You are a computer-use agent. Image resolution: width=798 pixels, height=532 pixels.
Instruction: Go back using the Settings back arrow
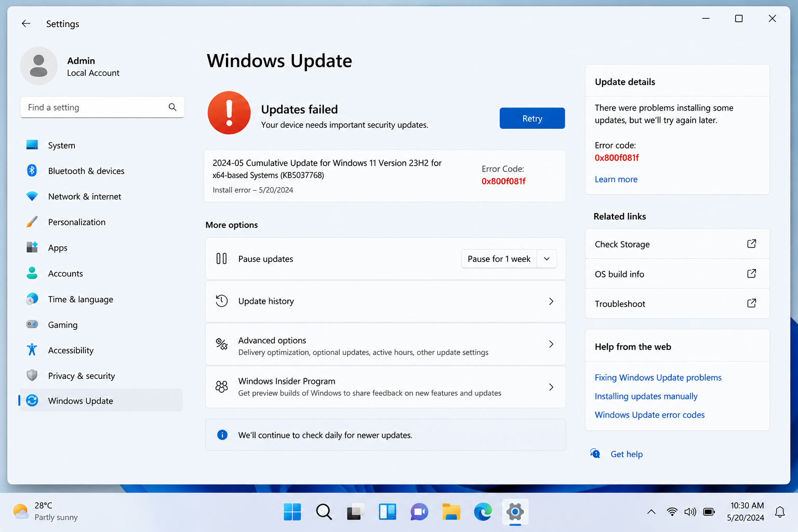click(26, 23)
